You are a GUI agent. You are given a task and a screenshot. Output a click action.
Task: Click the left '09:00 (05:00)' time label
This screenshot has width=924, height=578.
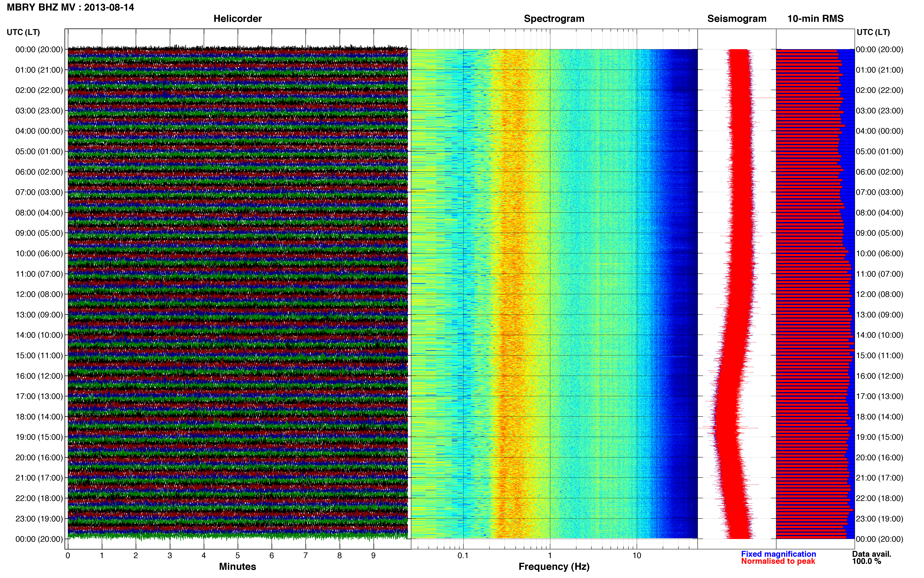(x=39, y=233)
